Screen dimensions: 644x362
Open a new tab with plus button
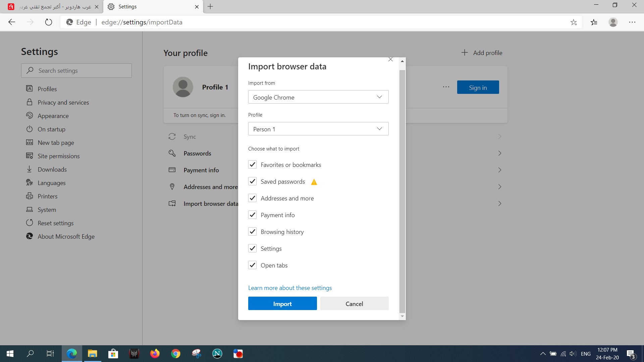pyautogui.click(x=210, y=6)
